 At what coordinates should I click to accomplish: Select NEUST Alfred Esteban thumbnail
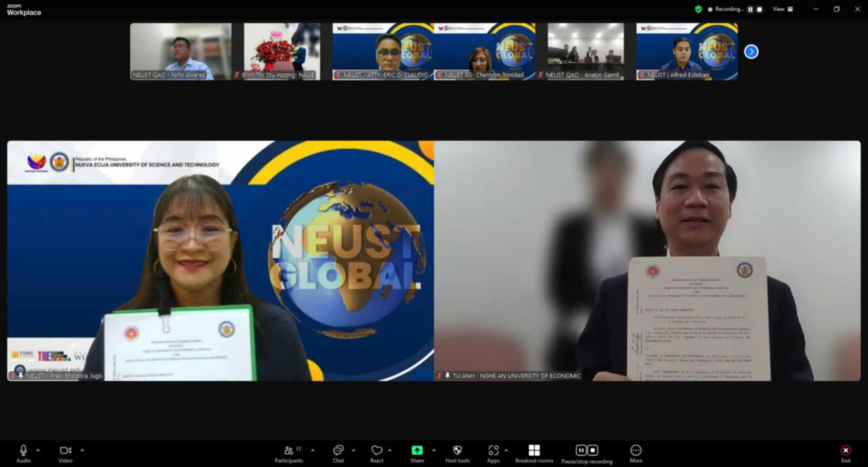[x=687, y=52]
